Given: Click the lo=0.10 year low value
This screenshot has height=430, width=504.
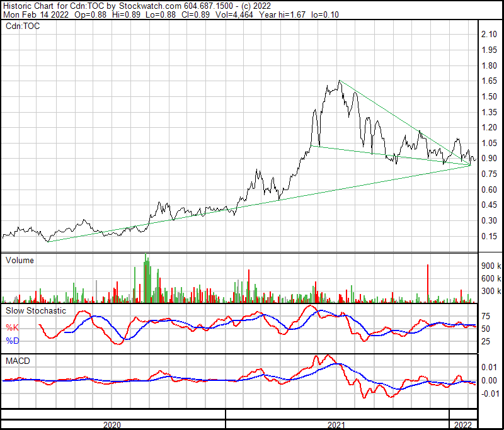Looking at the screenshot, I should [x=325, y=14].
